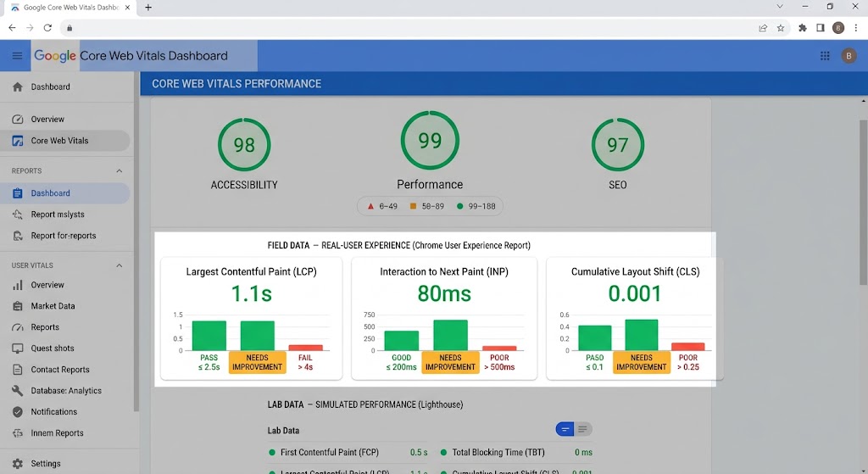Close the Google Core Web Vitals tab
The image size is (868, 474).
[127, 8]
